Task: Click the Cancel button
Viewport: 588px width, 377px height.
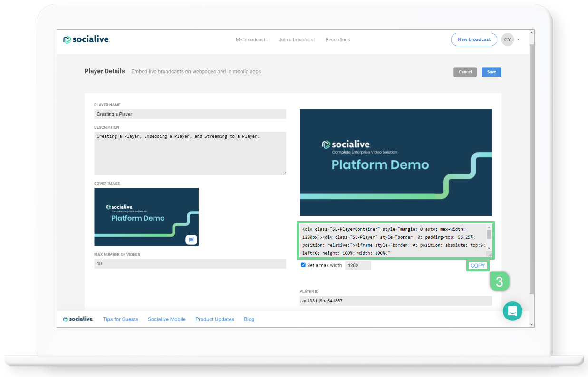Action: [465, 72]
